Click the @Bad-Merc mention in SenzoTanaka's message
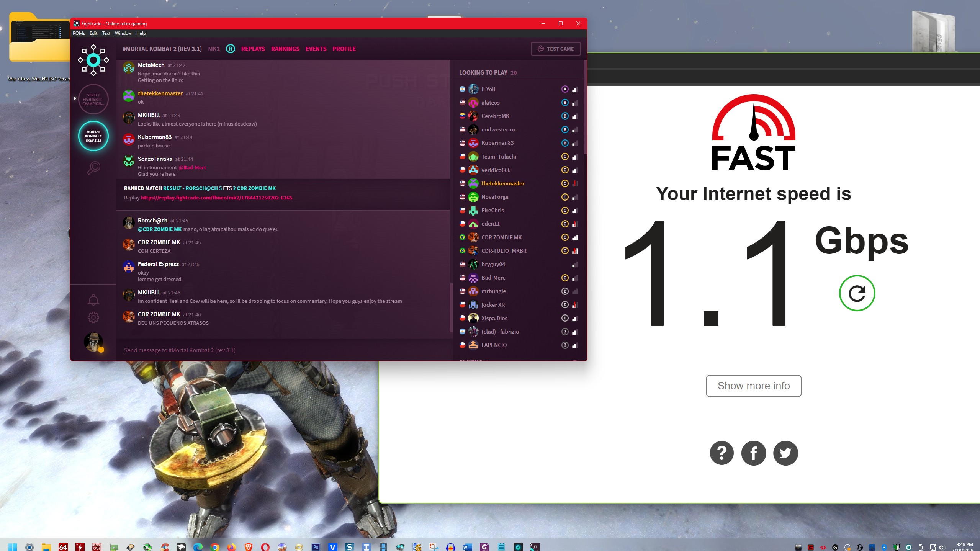The height and width of the screenshot is (551, 980). (192, 167)
